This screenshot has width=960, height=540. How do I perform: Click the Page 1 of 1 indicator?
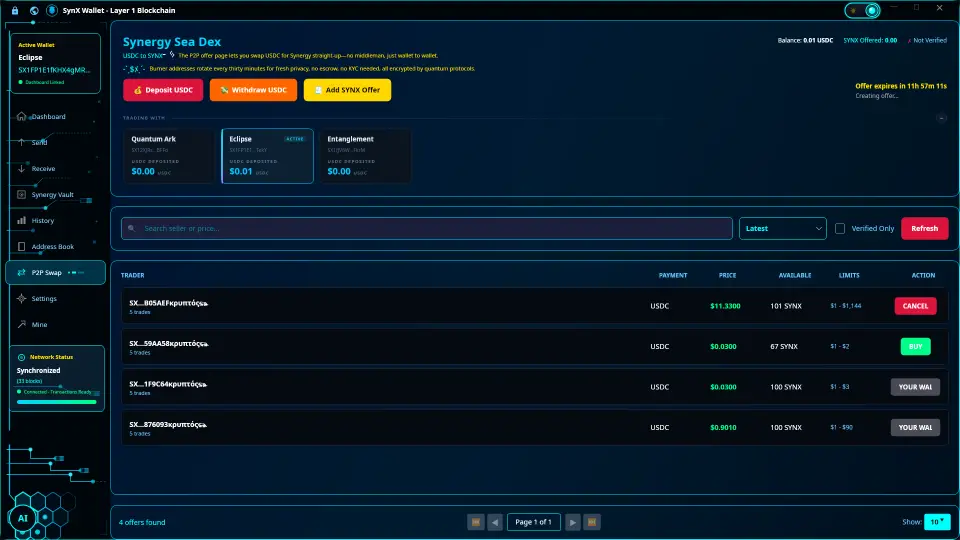tap(533, 522)
